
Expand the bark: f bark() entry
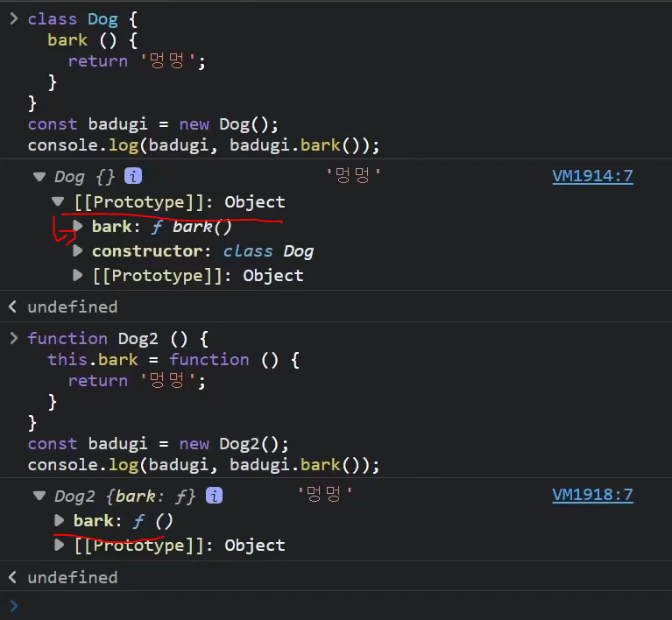(78, 226)
